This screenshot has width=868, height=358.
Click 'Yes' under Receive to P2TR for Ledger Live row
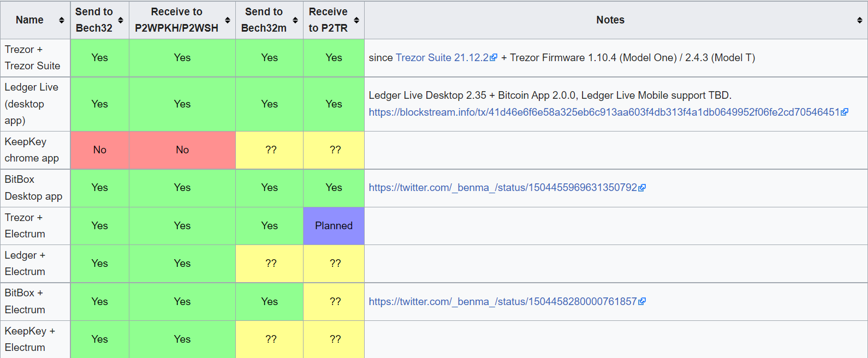pos(334,104)
